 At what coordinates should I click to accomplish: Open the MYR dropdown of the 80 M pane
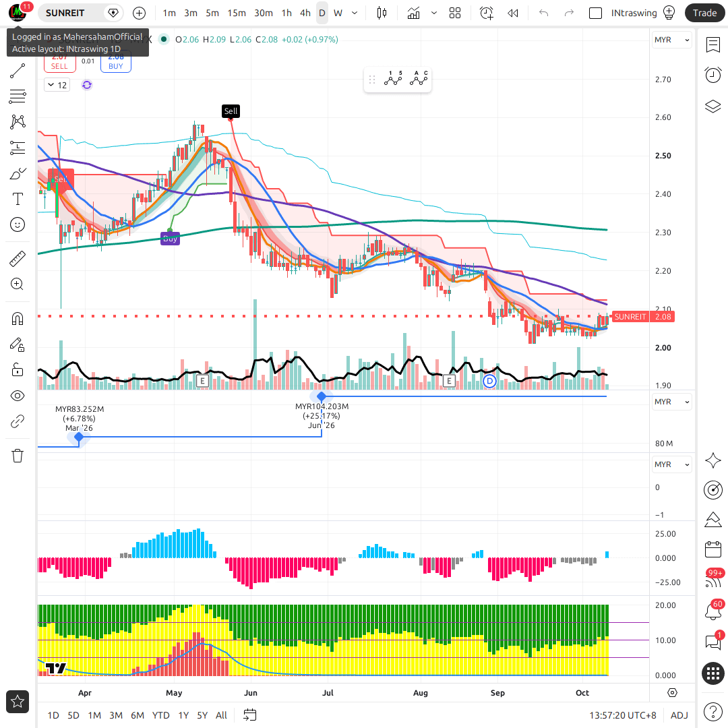pos(671,402)
